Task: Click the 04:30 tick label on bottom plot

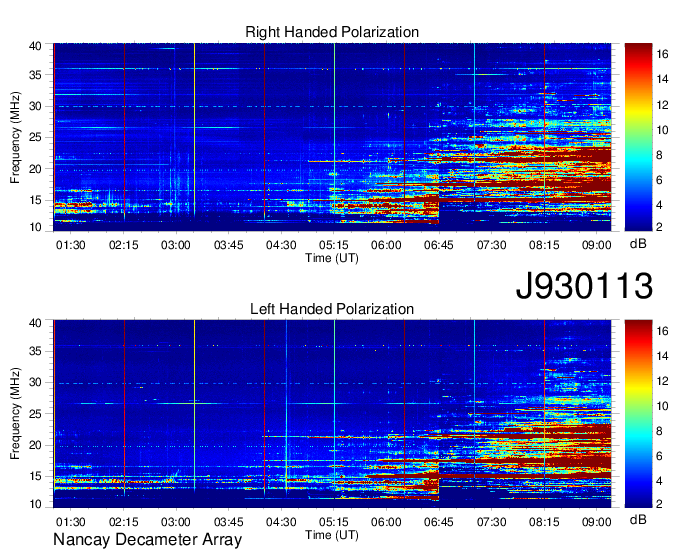Action: click(x=281, y=522)
